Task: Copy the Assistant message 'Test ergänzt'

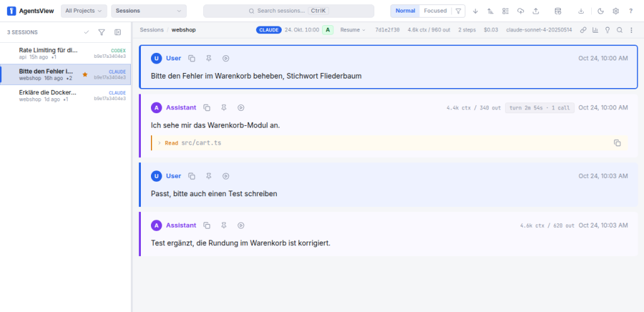Action: point(207,225)
